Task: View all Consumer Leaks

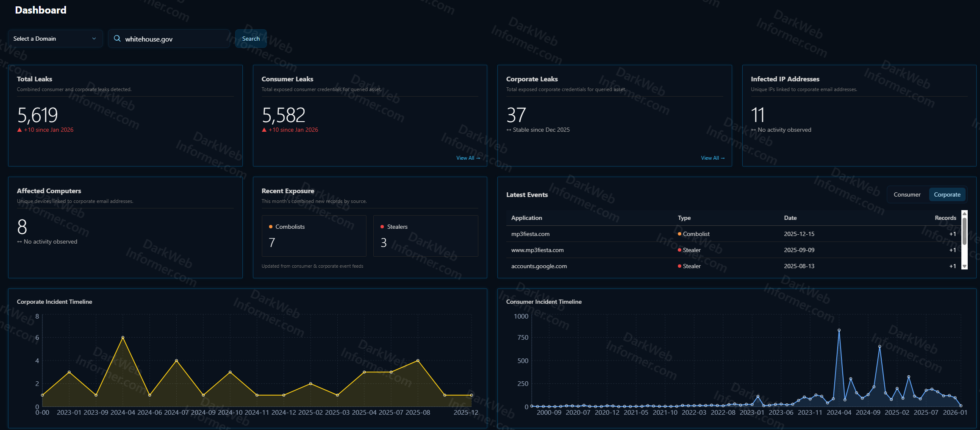Action: 468,158
